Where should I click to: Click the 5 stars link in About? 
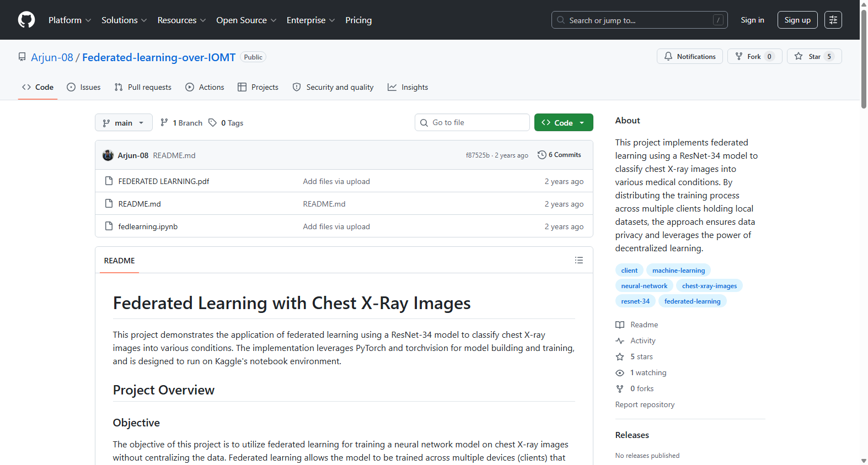(x=641, y=356)
